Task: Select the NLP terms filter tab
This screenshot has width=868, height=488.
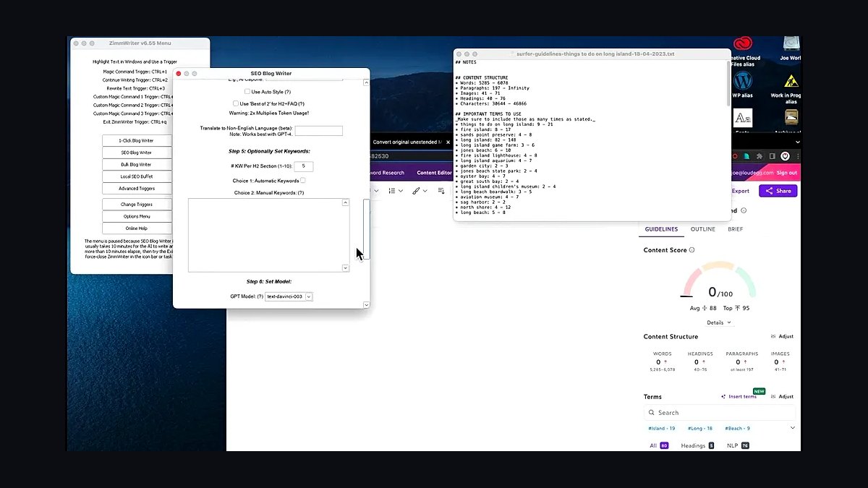Action: click(738, 445)
